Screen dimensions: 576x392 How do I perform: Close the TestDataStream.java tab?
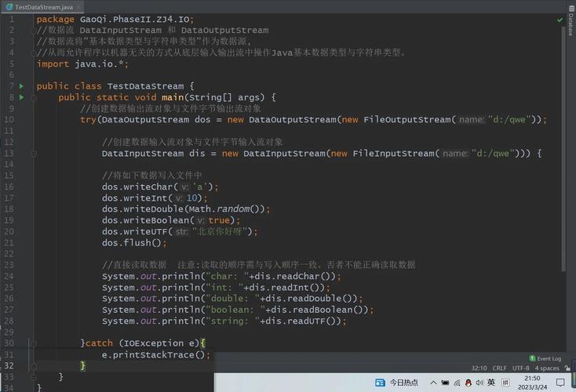(78, 7)
